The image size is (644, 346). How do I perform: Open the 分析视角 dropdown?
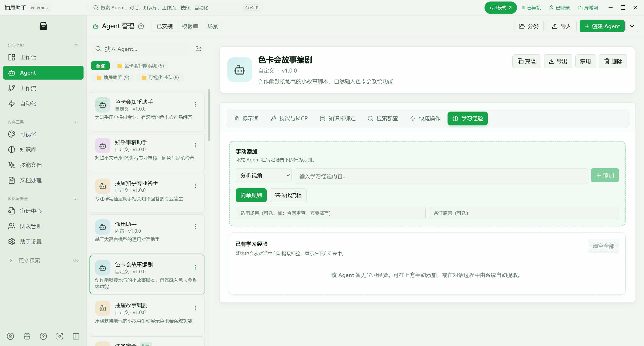point(264,175)
